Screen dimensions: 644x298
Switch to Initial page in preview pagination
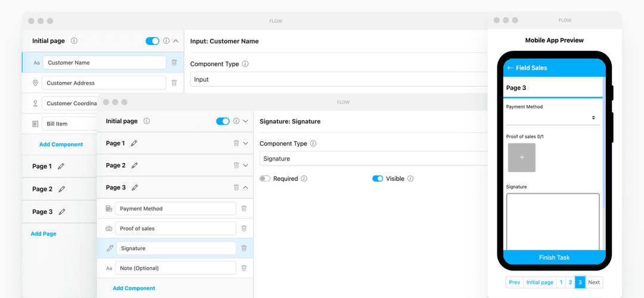(x=539, y=282)
